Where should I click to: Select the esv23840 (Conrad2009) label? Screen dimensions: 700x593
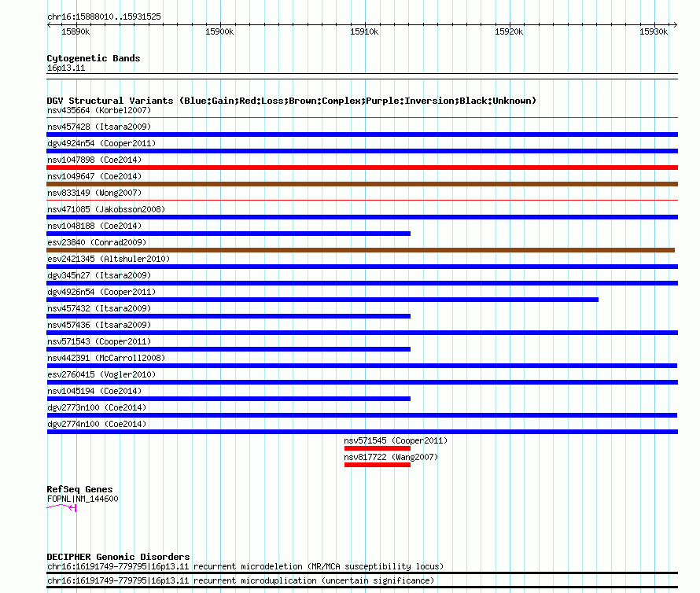click(97, 242)
